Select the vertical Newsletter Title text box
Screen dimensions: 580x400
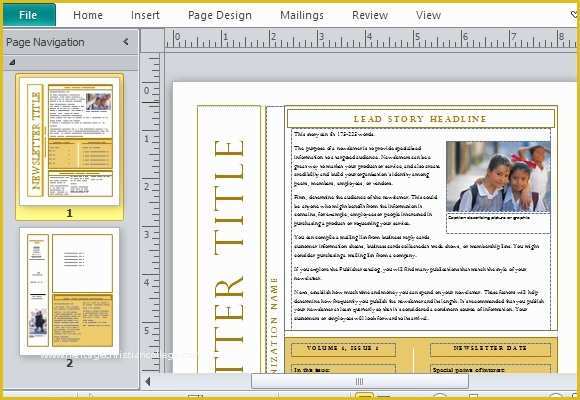coord(229,239)
